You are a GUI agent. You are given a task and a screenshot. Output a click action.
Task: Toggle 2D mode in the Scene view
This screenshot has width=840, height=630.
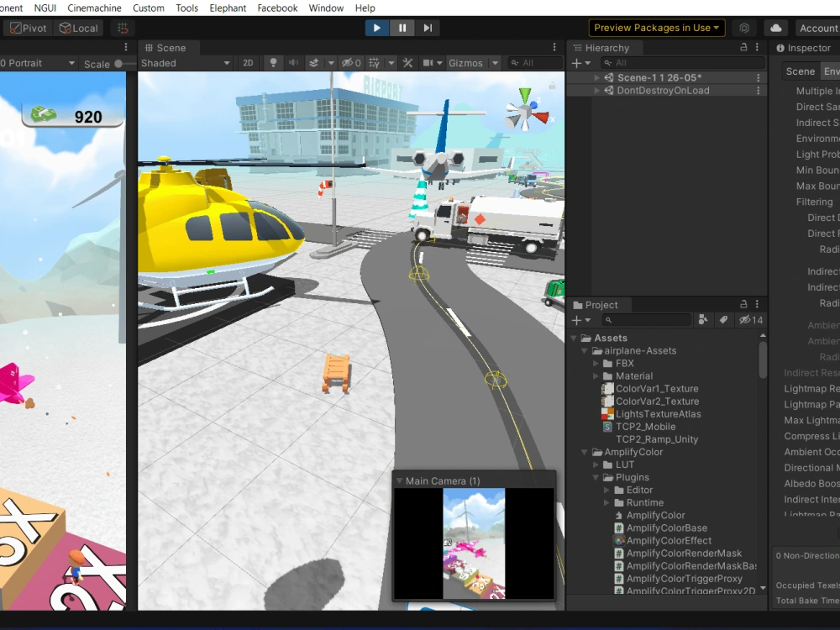point(247,63)
